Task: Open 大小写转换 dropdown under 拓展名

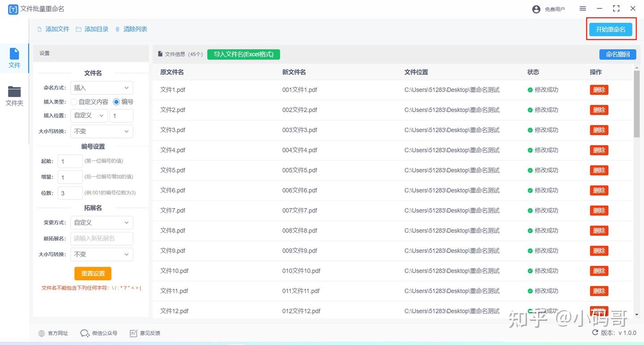Action: pos(102,254)
